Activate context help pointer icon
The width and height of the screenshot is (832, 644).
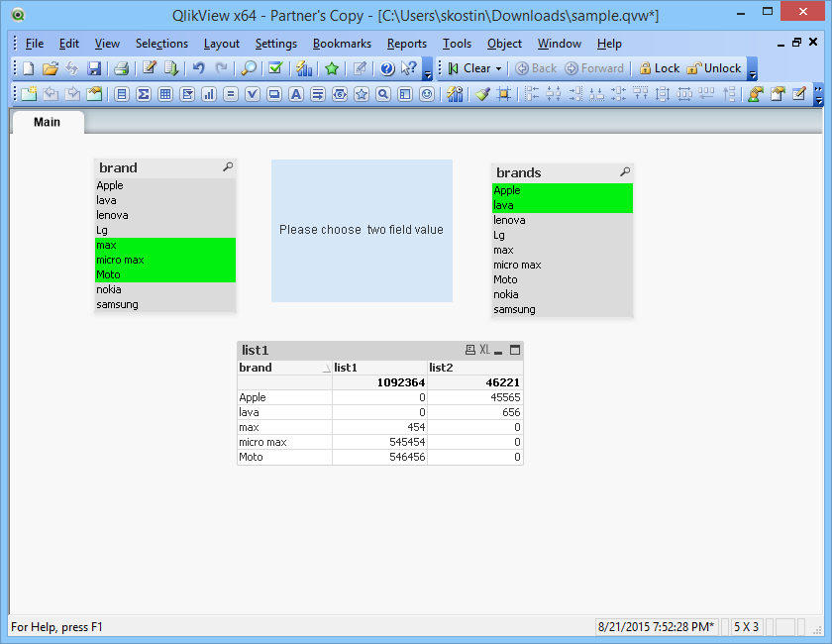pos(408,68)
